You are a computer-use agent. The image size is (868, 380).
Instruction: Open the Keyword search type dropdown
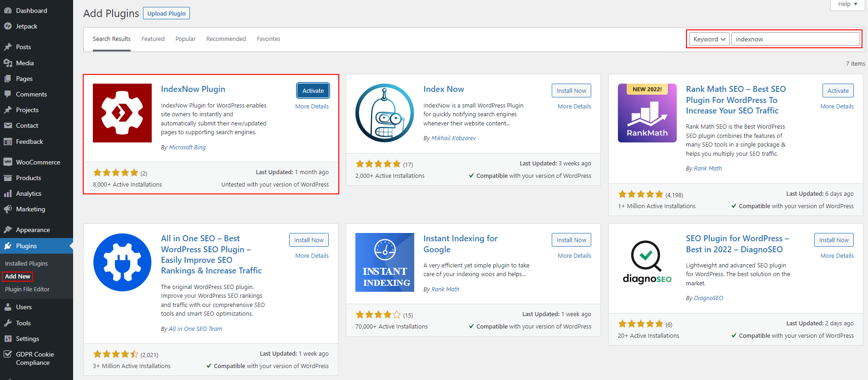pos(709,39)
